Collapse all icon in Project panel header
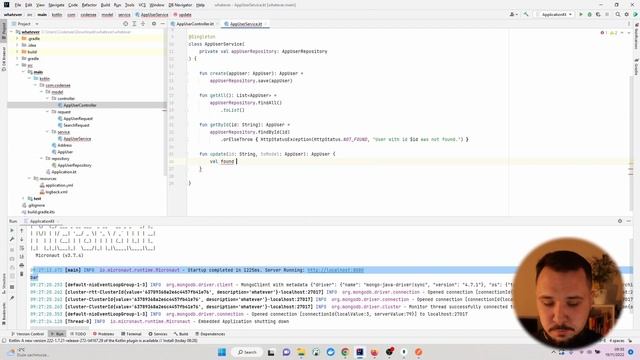Screen dimensions: 640x360 pyautogui.click(x=143, y=24)
